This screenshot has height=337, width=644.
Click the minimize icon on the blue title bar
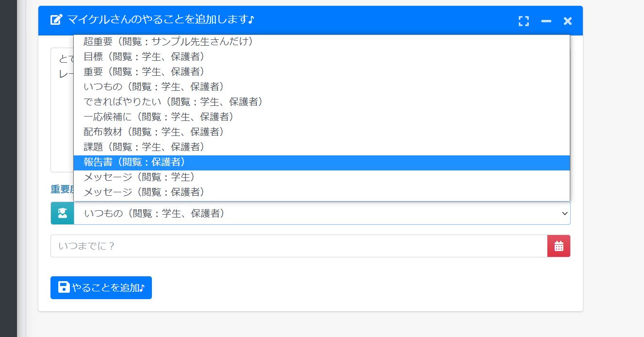click(x=546, y=21)
